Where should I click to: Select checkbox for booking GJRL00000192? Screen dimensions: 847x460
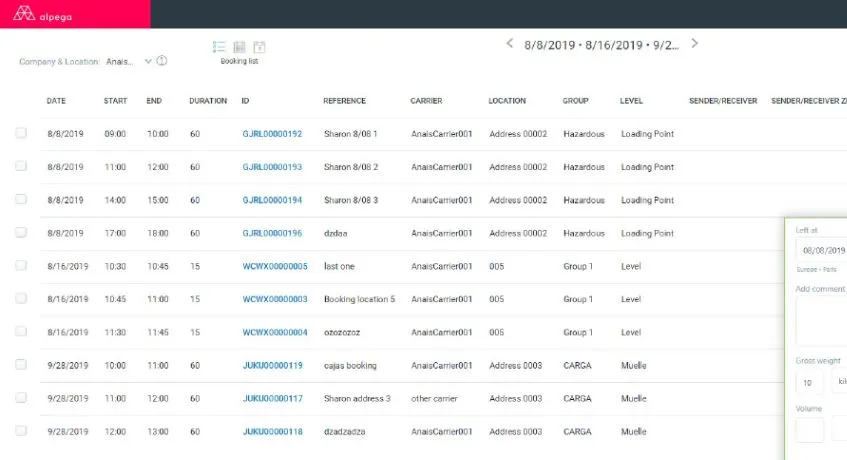21,133
